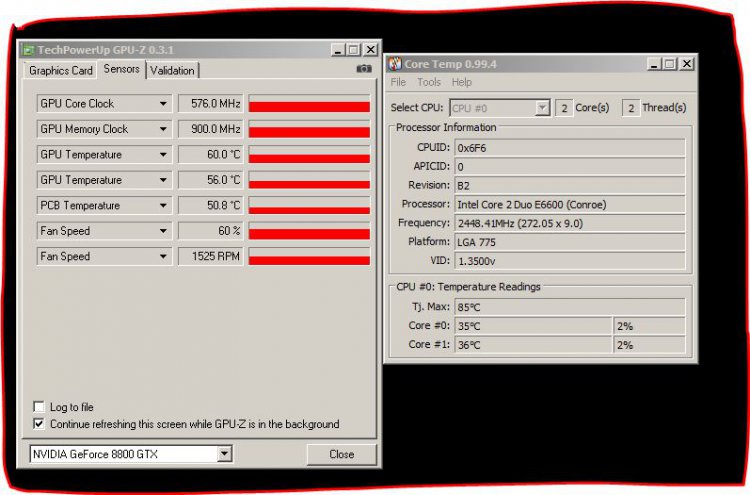Screen dimensions: 750x495
Task: Click the Tj. Max 85°C field
Action: pos(569,307)
